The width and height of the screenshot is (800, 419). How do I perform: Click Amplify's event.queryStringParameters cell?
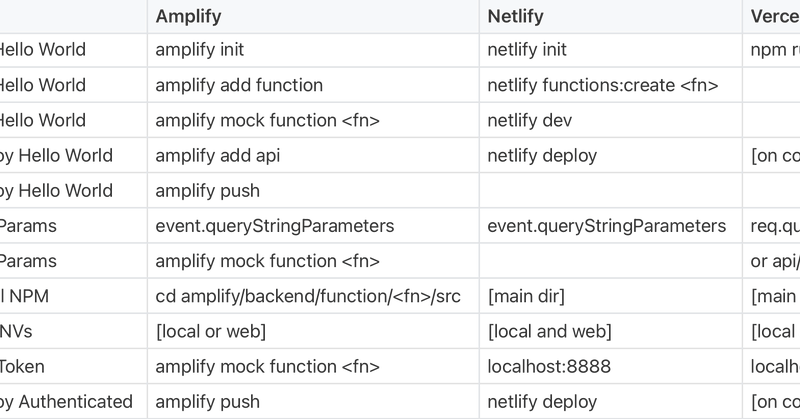tap(313, 226)
